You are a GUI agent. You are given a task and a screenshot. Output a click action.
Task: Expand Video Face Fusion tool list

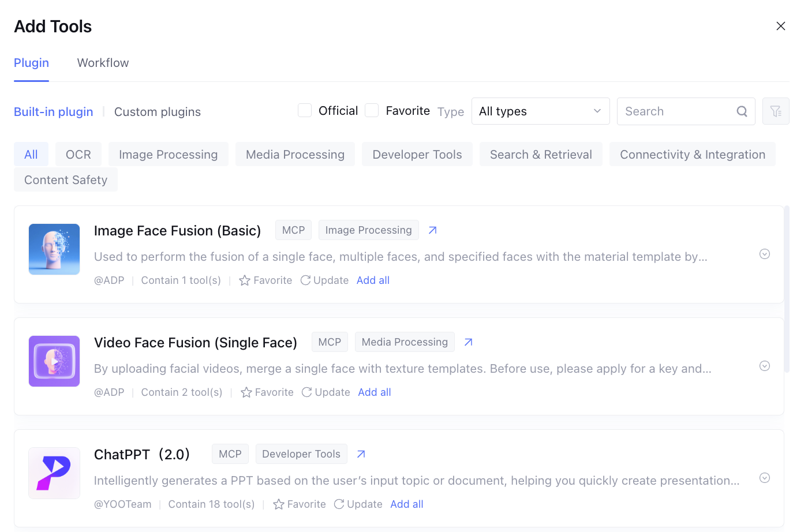tap(765, 366)
